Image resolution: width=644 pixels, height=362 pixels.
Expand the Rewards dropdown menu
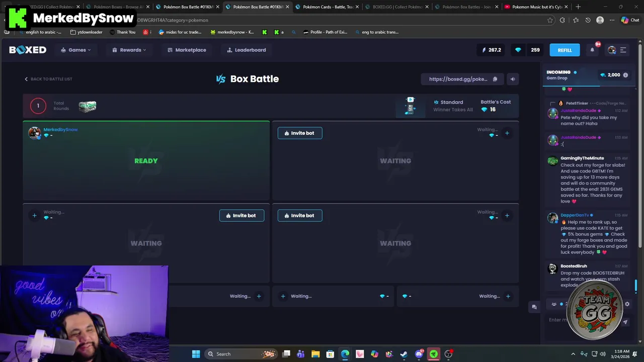129,50
